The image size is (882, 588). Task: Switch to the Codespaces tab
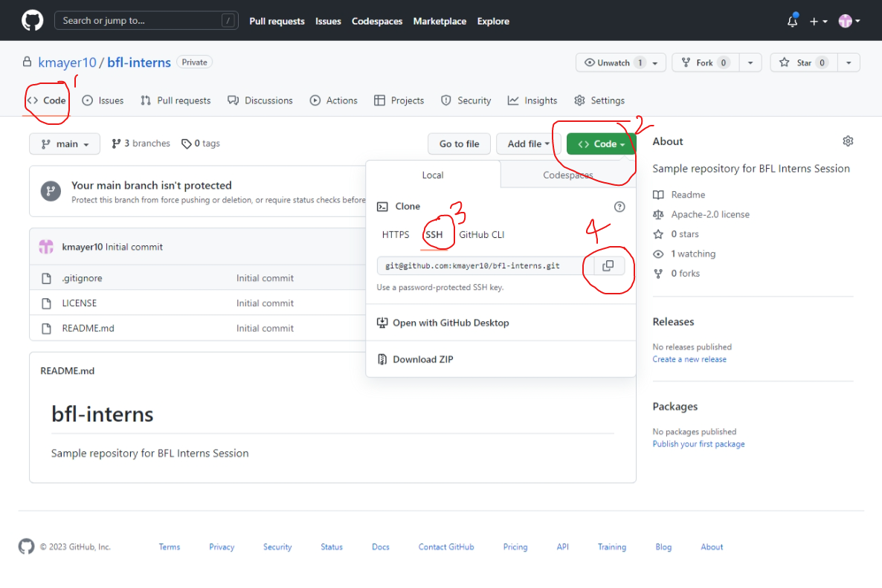[567, 175]
